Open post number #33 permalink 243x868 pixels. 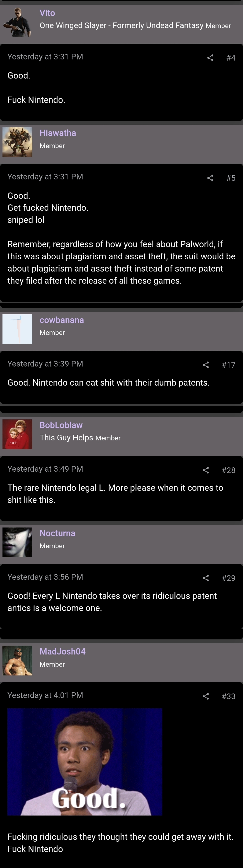pos(229,696)
